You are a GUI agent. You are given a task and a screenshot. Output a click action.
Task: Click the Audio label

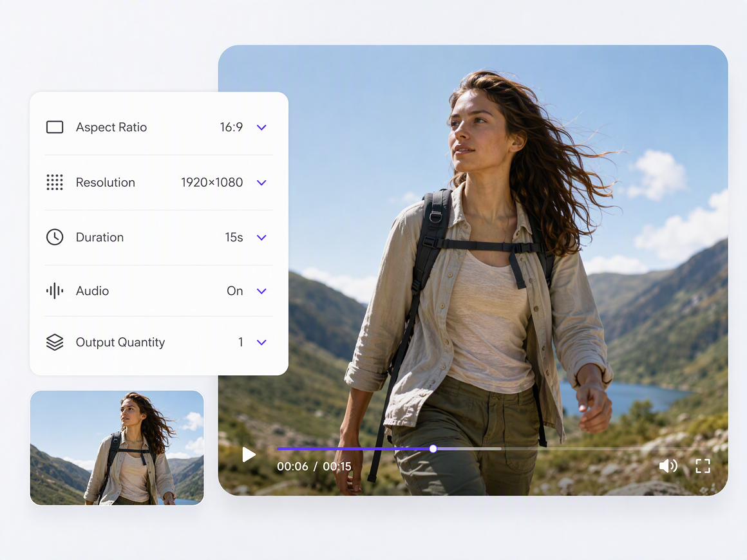pyautogui.click(x=93, y=290)
